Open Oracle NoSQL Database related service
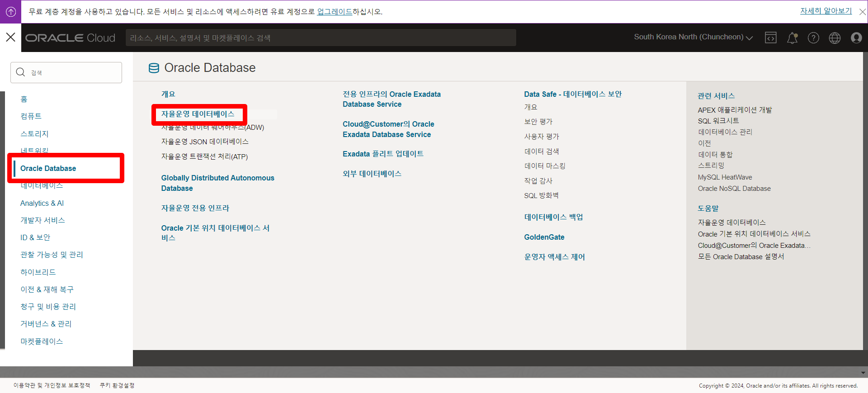868x393 pixels. 734,189
